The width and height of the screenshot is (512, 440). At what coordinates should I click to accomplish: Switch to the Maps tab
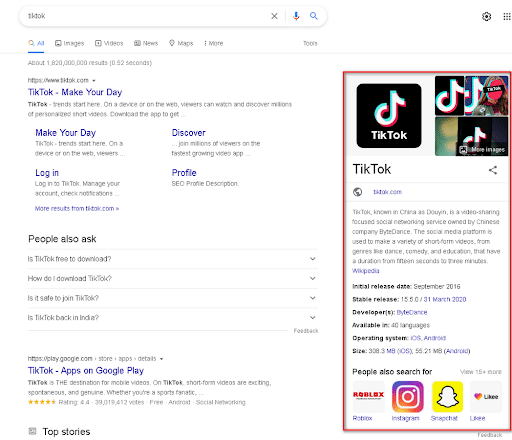coord(181,43)
